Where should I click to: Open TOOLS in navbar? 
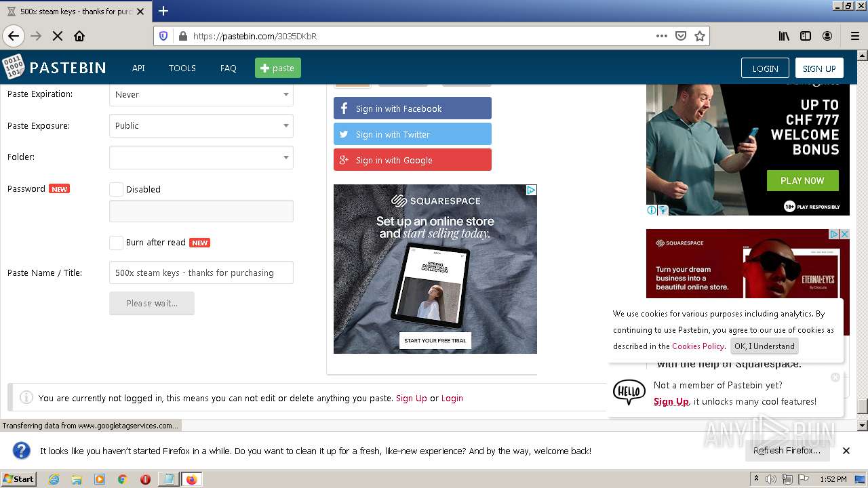(182, 68)
